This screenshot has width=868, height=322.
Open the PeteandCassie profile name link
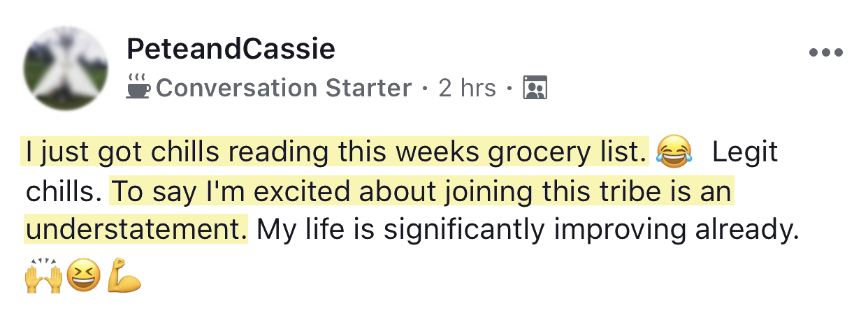[231, 50]
